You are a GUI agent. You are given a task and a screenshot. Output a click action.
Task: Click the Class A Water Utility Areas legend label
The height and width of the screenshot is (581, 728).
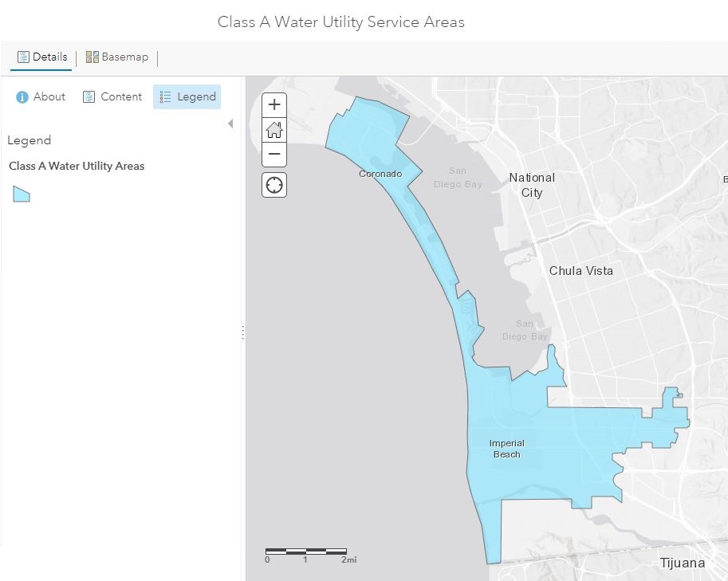pos(77,166)
